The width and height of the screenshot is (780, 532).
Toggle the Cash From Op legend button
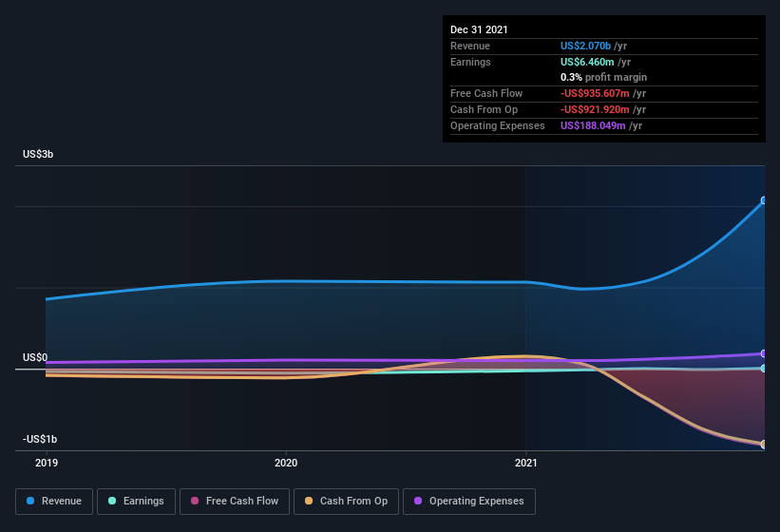tap(346, 502)
